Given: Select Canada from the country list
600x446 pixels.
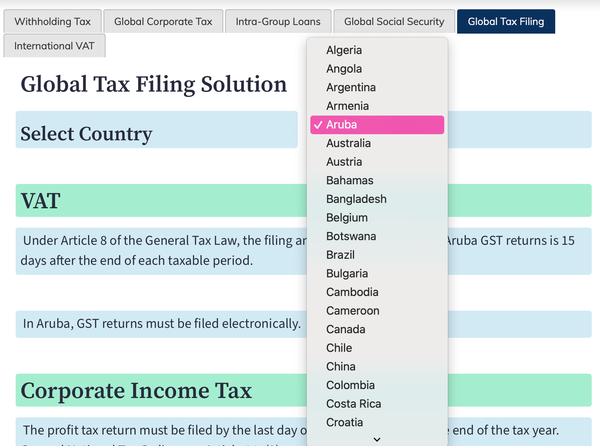Looking at the screenshot, I should (x=377, y=329).
